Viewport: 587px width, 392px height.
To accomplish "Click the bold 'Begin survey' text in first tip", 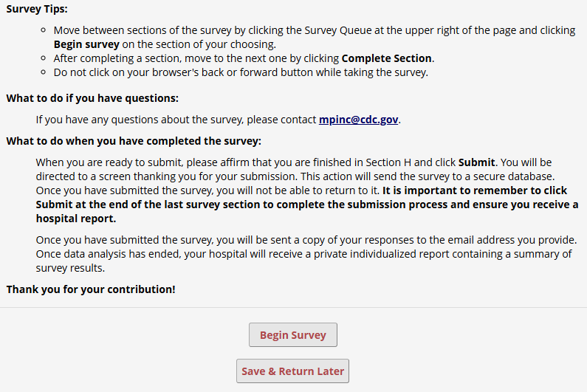I will (86, 44).
